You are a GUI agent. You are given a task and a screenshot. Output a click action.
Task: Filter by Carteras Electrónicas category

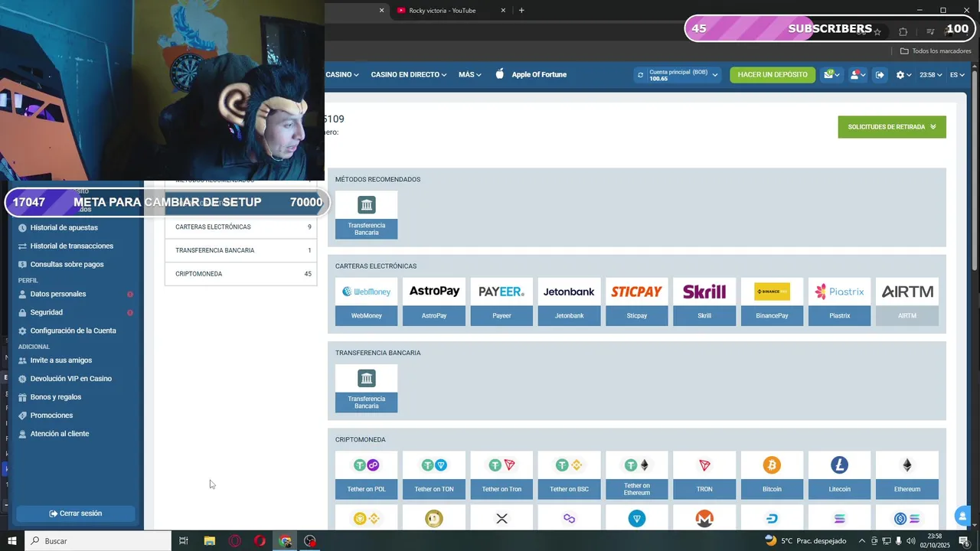[x=240, y=227]
